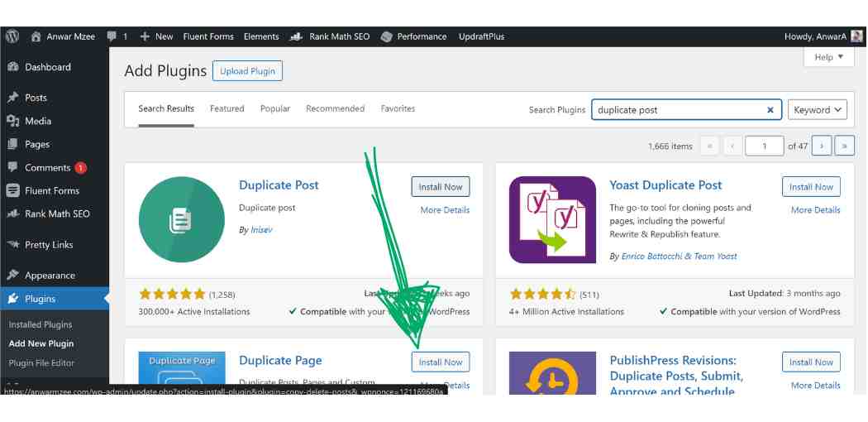
Task: Click the Pages icon in sidebar
Action: coord(12,144)
